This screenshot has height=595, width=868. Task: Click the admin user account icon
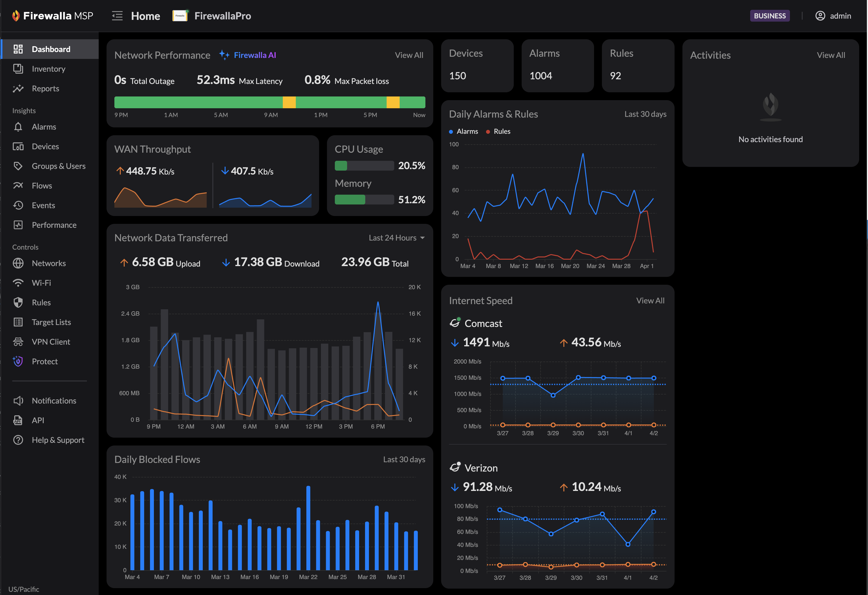[820, 16]
